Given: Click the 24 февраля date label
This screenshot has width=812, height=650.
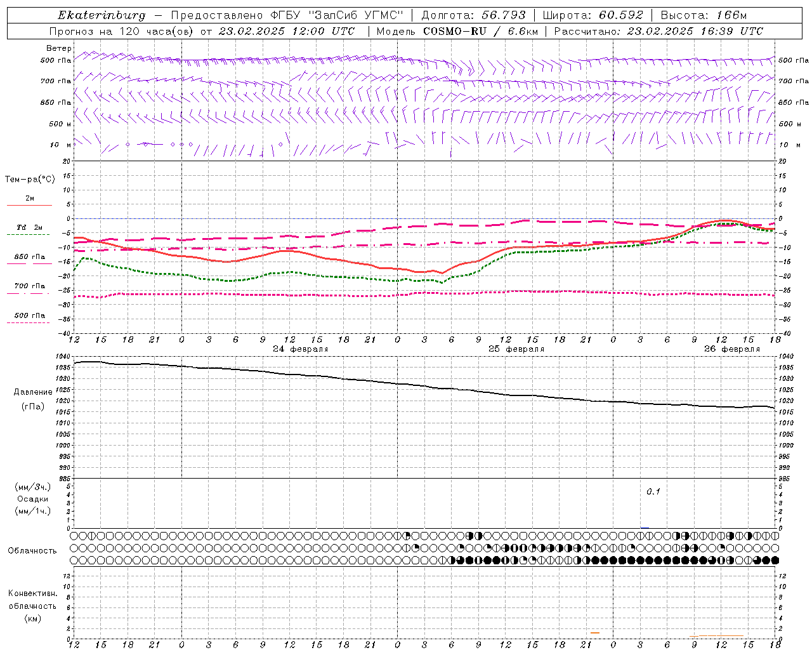Looking at the screenshot, I should [x=301, y=349].
